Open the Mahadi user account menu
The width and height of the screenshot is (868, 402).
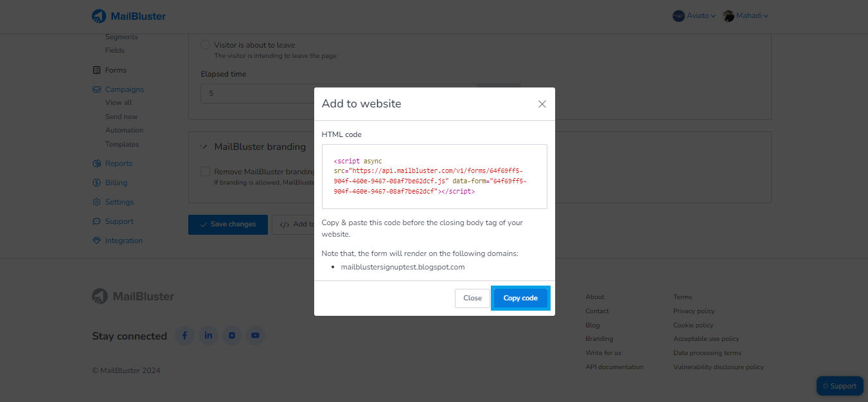click(745, 16)
